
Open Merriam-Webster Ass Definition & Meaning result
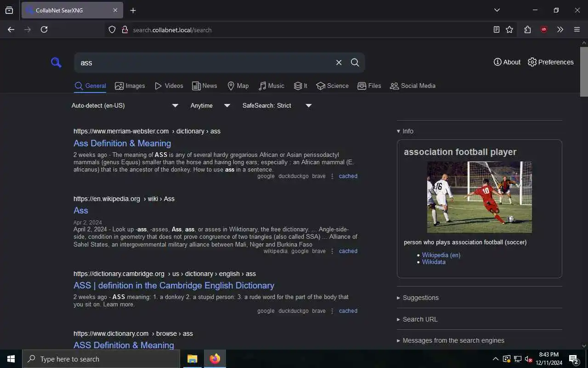(x=122, y=144)
